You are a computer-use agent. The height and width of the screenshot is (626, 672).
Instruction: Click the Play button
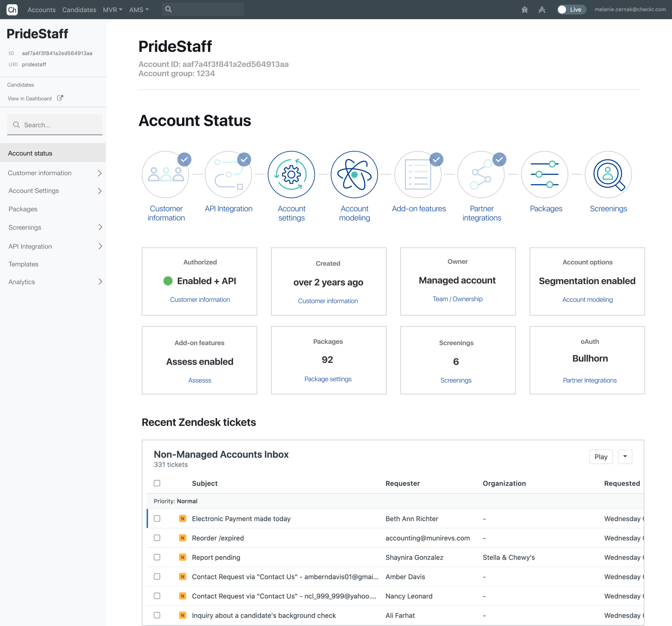pyautogui.click(x=601, y=457)
